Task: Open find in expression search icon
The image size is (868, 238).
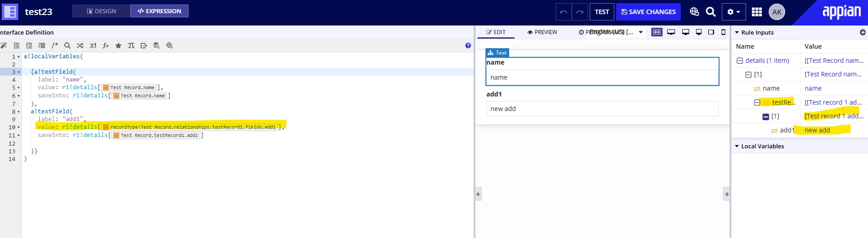Action: [67, 46]
